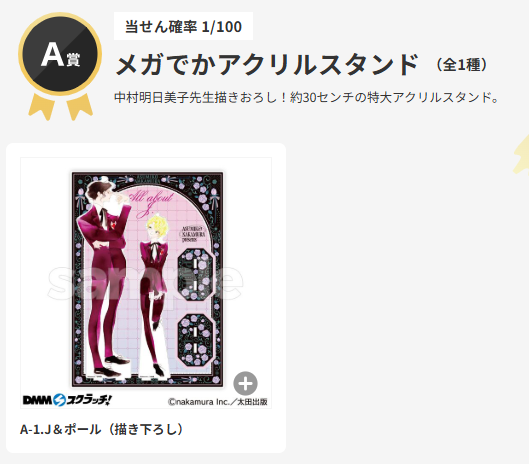Click the gold ribbon tails under the badge
This screenshot has width=529, height=464.
[60, 106]
